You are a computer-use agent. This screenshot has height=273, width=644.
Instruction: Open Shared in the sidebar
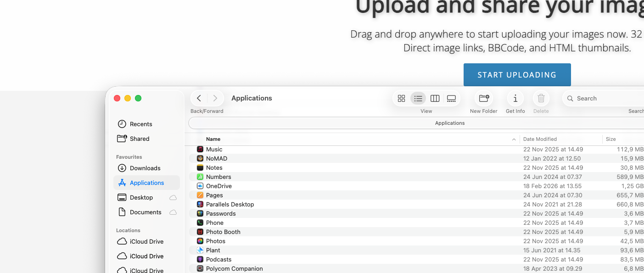[146, 139]
